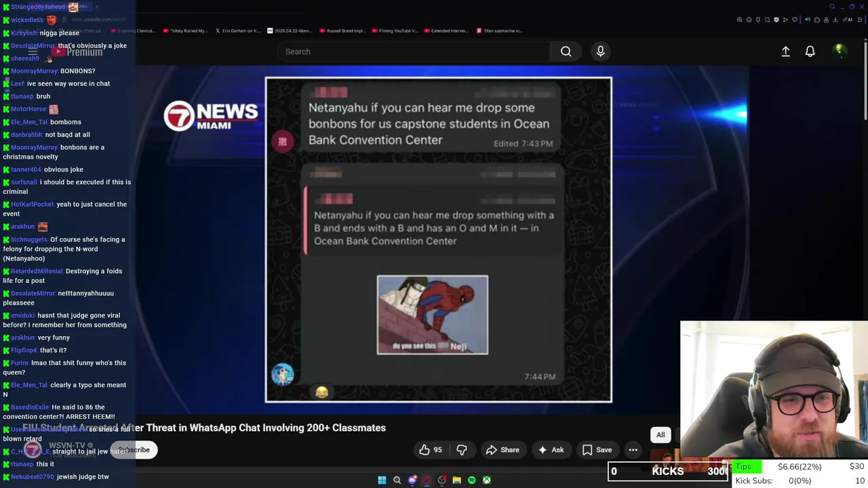This screenshot has height=488, width=868.
Task: Like the video with 95 likes
Action: click(x=431, y=449)
